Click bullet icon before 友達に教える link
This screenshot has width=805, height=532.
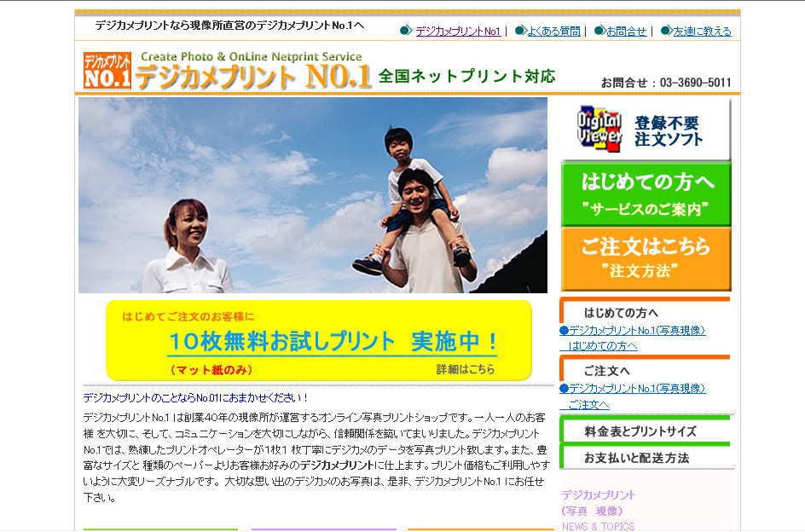[x=666, y=31]
